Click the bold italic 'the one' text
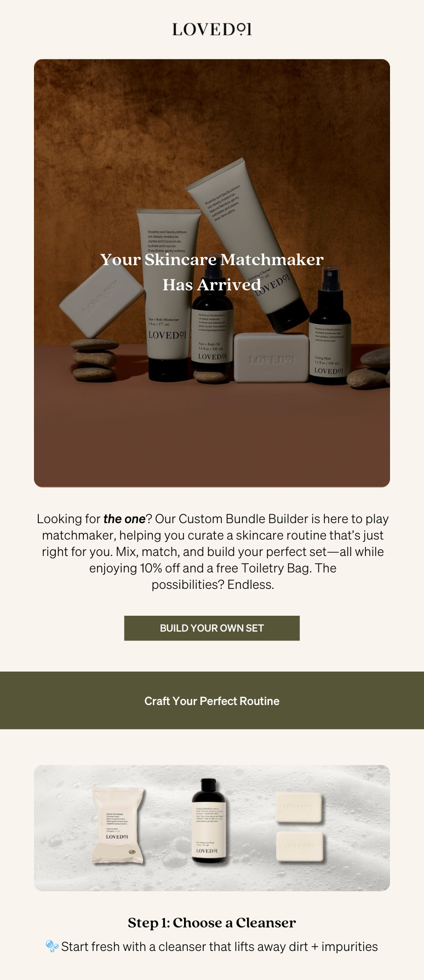424x980 pixels. click(x=124, y=519)
